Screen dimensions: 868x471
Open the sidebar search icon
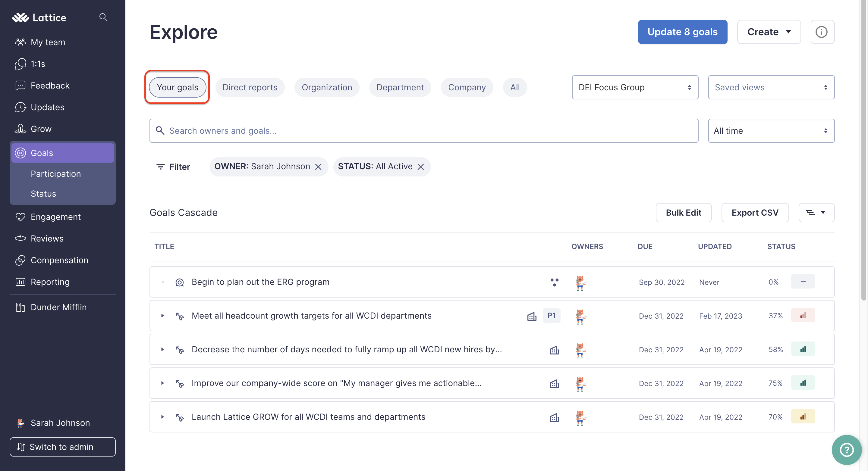pyautogui.click(x=103, y=17)
